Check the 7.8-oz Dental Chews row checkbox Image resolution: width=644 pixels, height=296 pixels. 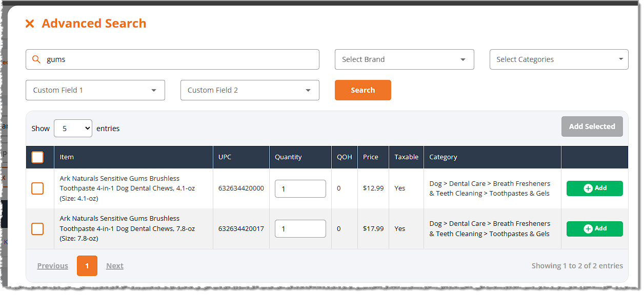(37, 228)
